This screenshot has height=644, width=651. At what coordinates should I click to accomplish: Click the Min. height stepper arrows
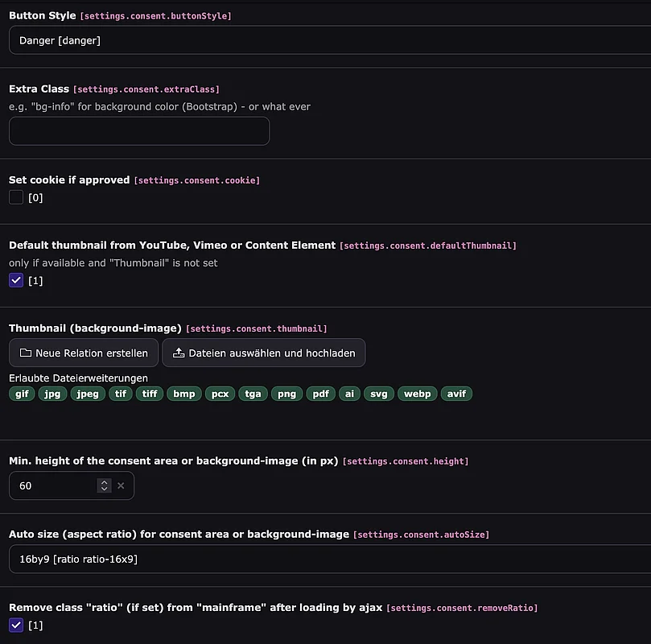tap(104, 485)
